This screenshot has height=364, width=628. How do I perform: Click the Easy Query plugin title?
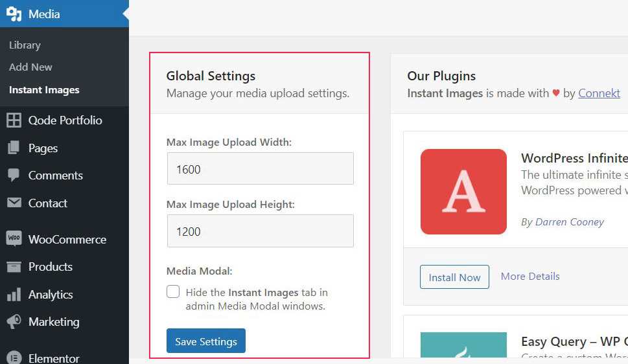click(574, 341)
